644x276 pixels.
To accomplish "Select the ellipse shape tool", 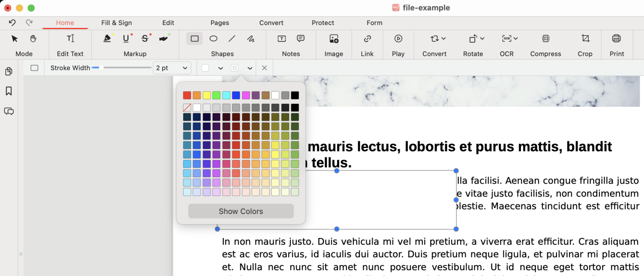I will (x=214, y=38).
